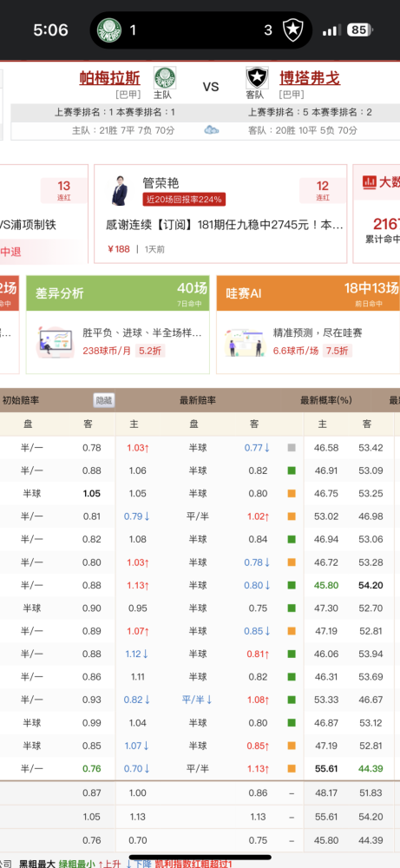
Task: Tap the 0.77↓ away odds value
Action: (257, 447)
